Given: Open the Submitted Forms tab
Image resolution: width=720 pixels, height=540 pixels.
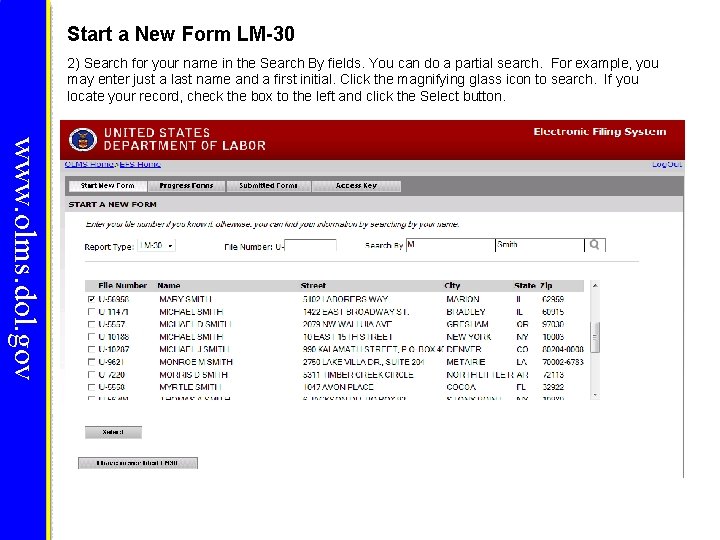Looking at the screenshot, I should (x=268, y=186).
